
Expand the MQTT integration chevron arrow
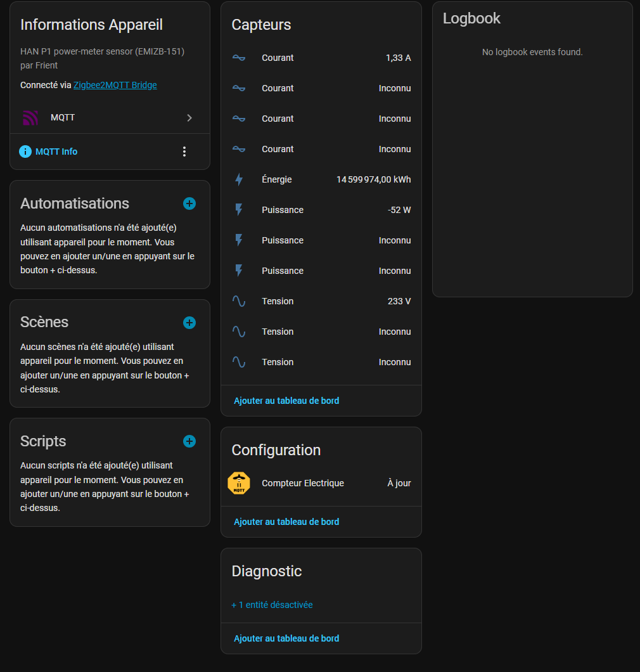(189, 118)
